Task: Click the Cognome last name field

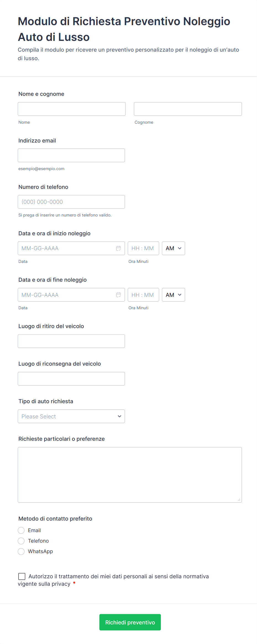Action: click(x=188, y=109)
